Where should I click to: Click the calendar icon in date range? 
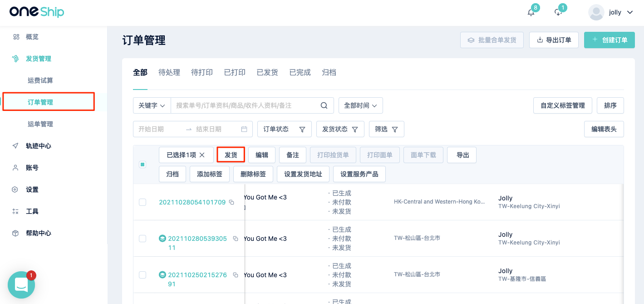(x=244, y=129)
